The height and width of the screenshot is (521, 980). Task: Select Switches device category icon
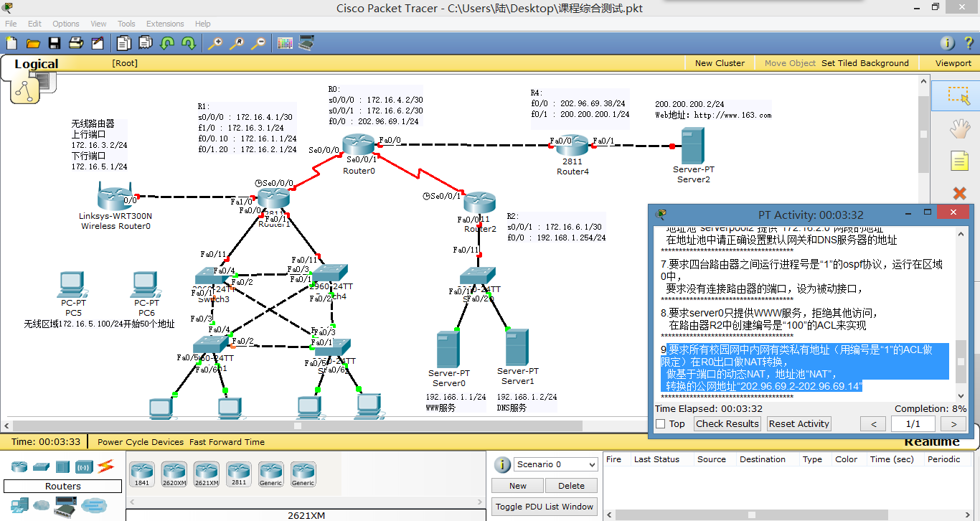[x=41, y=466]
